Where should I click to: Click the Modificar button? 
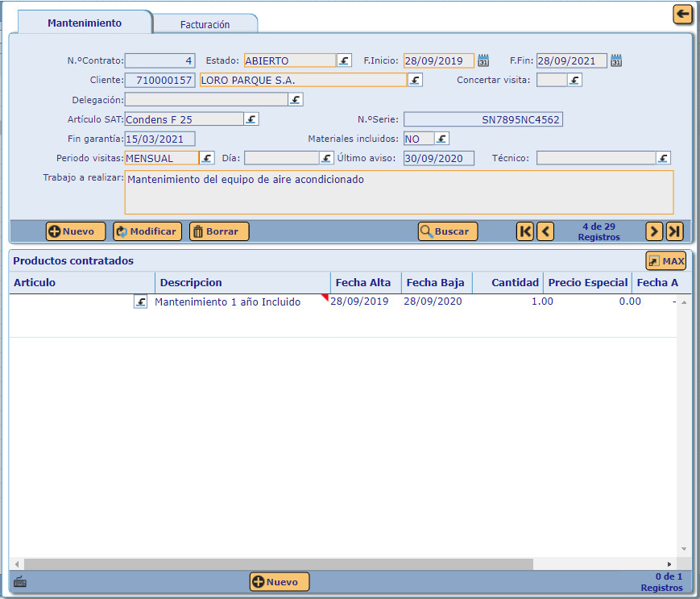pyautogui.click(x=147, y=231)
